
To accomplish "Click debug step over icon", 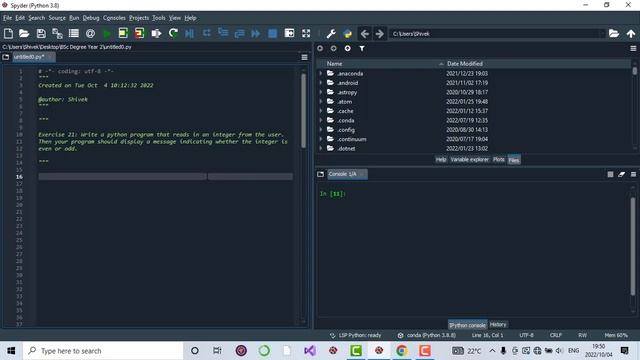I will tap(207, 33).
